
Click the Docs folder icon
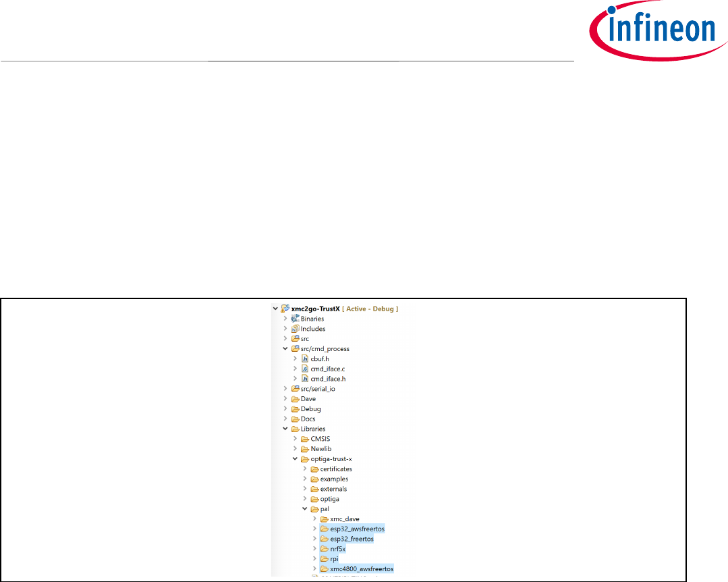pos(295,419)
